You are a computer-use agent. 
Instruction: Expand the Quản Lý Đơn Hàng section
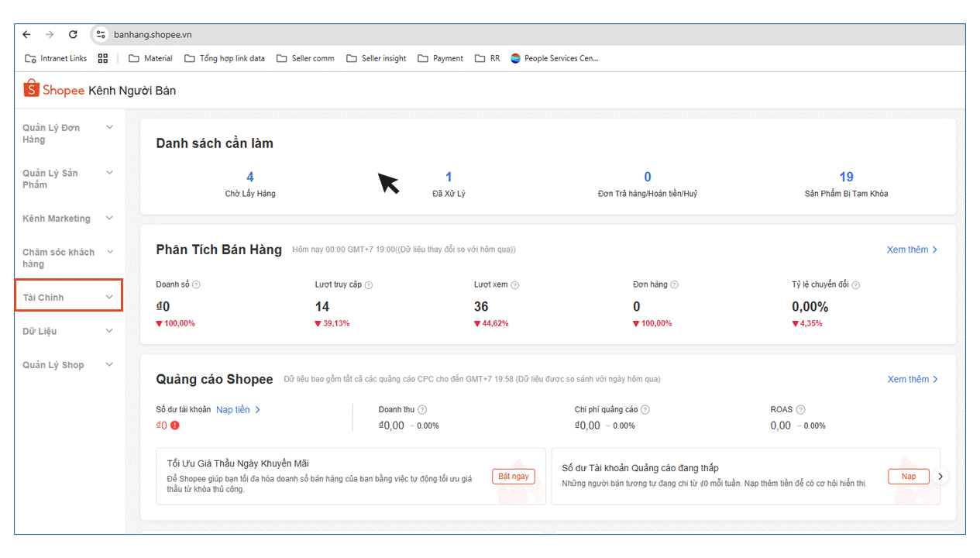click(68, 133)
